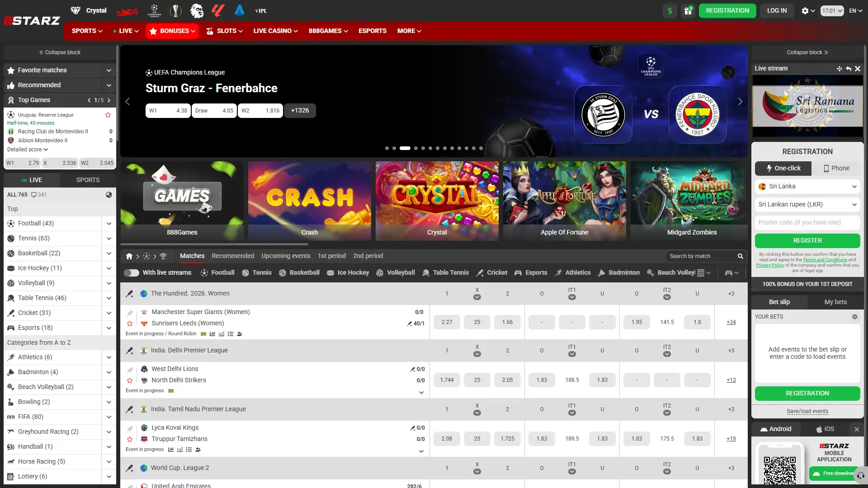Click the Aviator plane icon in top bar
The height and width of the screenshot is (488, 868).
click(127, 11)
